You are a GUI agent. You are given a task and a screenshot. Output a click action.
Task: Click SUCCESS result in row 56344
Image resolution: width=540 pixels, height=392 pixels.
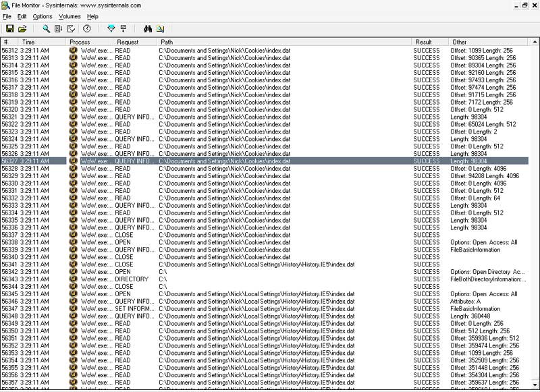pyautogui.click(x=427, y=286)
